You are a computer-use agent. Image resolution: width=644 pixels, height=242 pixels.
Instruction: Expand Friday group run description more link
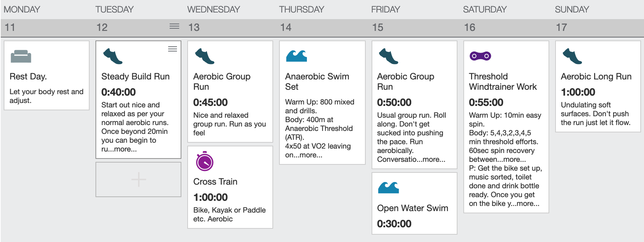[x=434, y=159]
